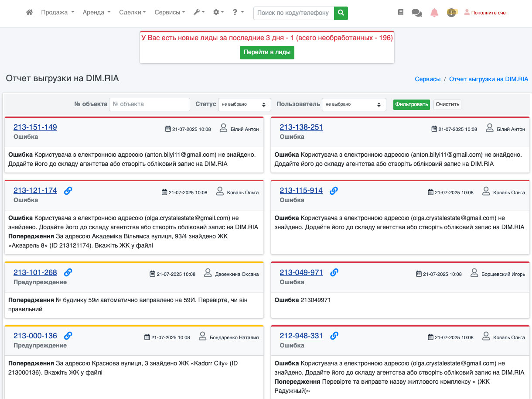
Task: Click the link icon beside 213-121-174
Action: [x=68, y=191]
